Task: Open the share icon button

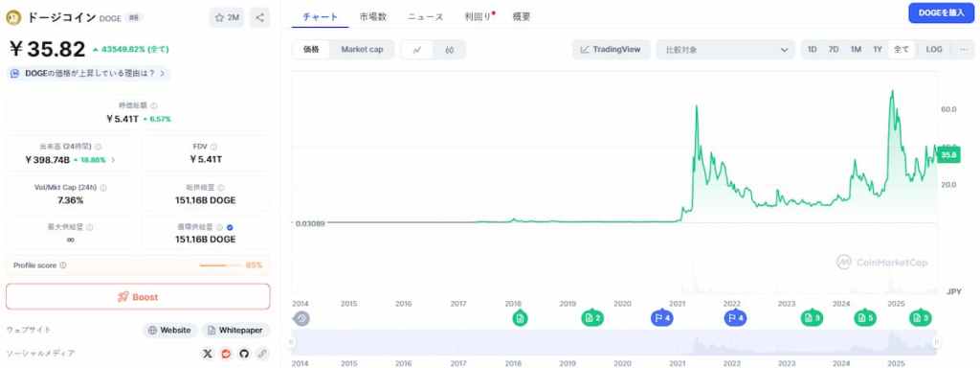Action: tap(260, 17)
